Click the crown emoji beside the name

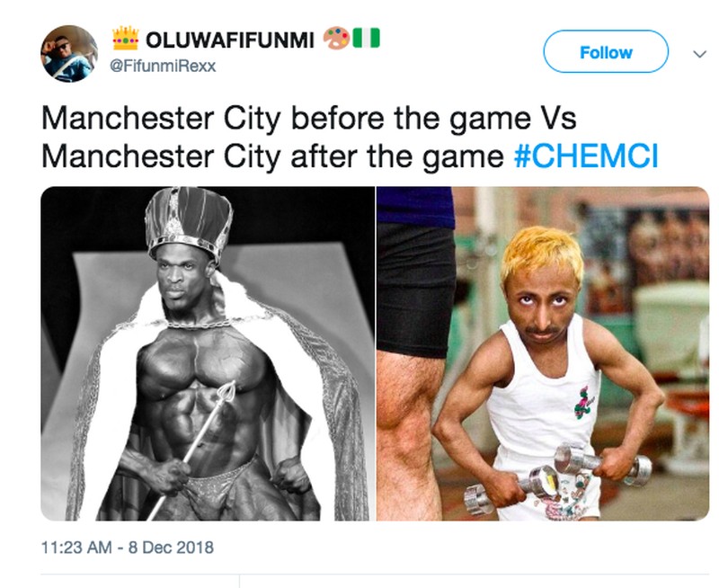click(x=126, y=39)
